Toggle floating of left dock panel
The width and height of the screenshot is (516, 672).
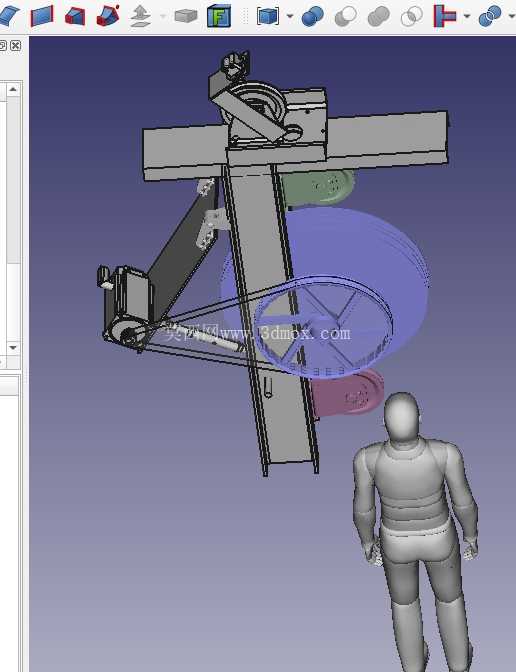3,45
